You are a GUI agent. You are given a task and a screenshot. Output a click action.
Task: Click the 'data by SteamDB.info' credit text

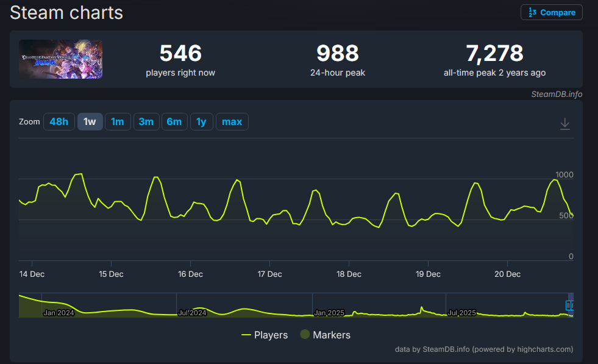tap(484, 349)
